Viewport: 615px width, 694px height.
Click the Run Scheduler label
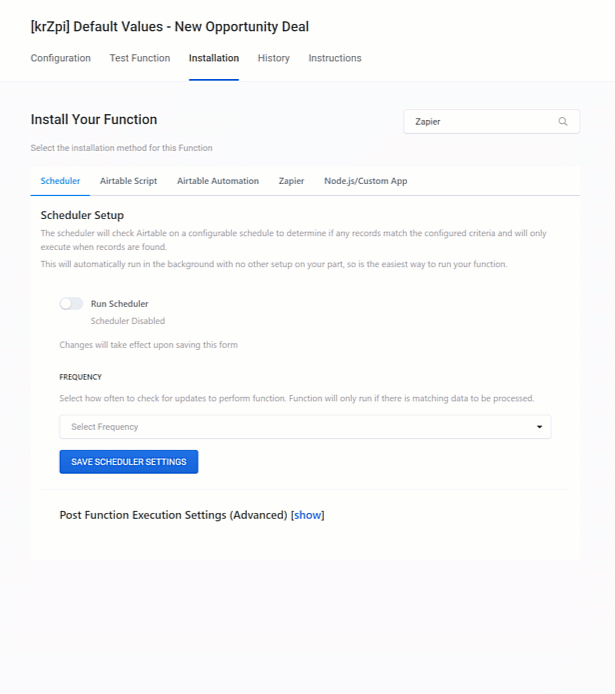[x=119, y=304]
